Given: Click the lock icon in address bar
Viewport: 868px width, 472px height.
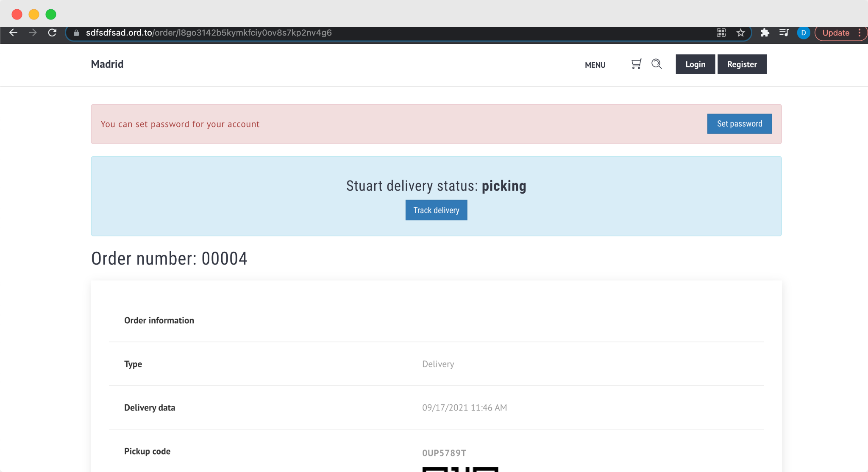Looking at the screenshot, I should pos(76,33).
